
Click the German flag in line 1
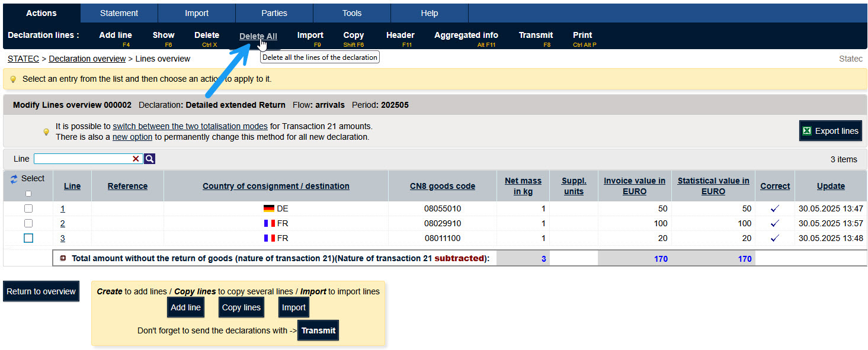[269, 208]
